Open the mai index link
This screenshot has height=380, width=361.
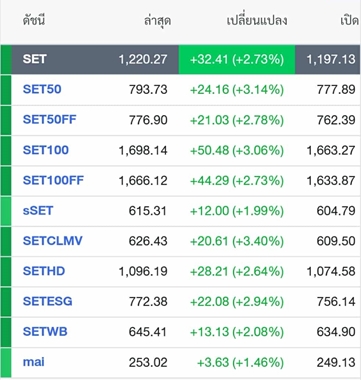click(33, 362)
